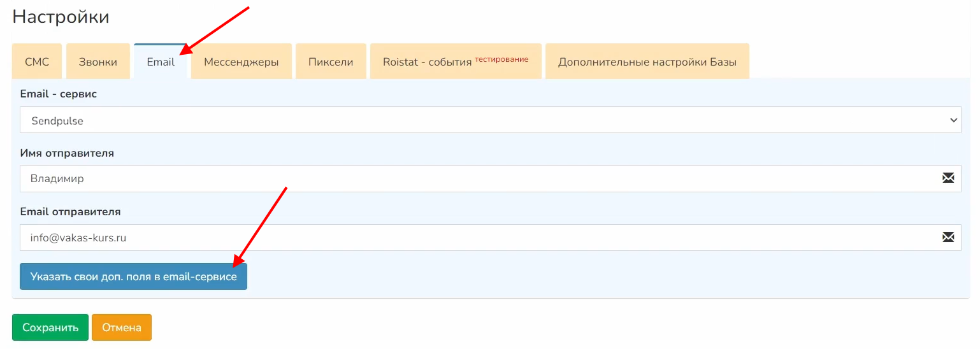Switch to the СМС tab

tap(37, 62)
